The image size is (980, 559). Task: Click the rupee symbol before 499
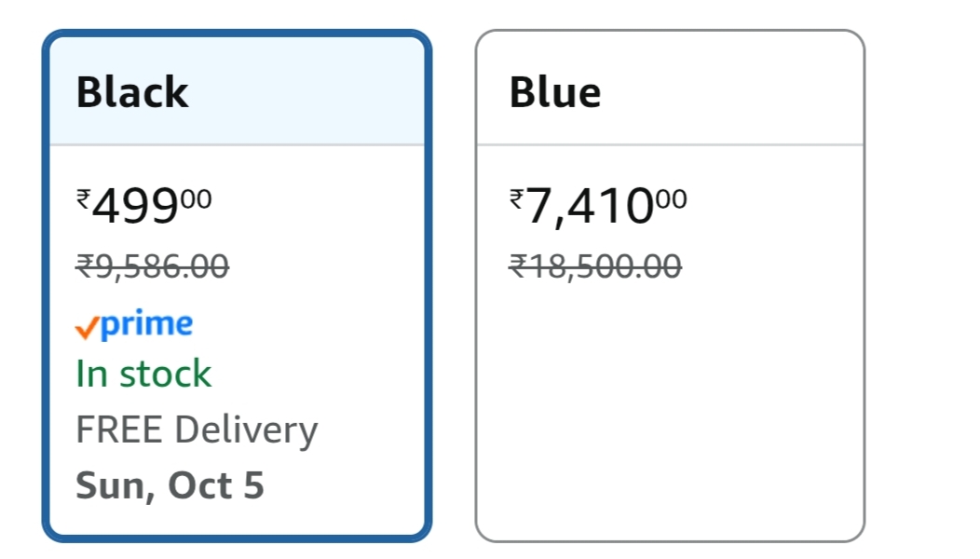(83, 198)
